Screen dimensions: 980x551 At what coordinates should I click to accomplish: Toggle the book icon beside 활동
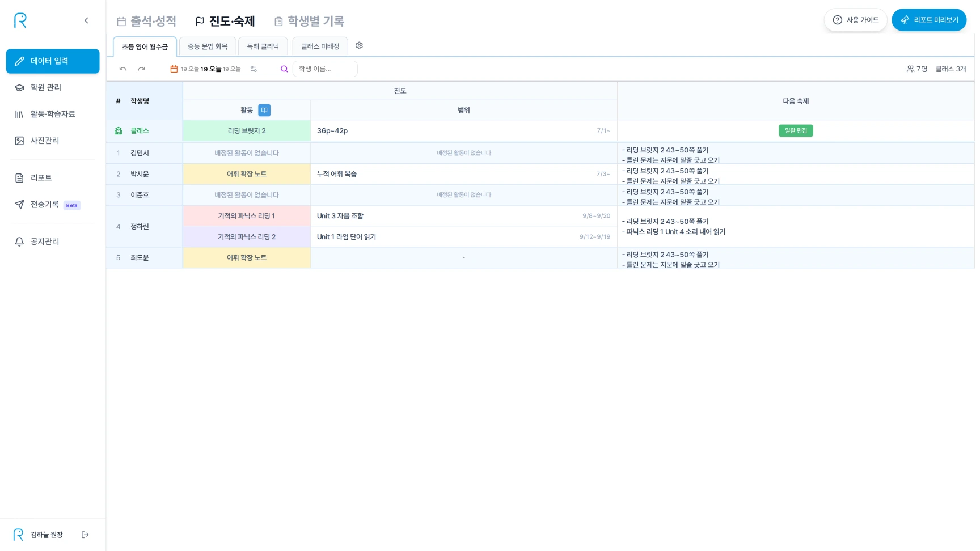264,110
